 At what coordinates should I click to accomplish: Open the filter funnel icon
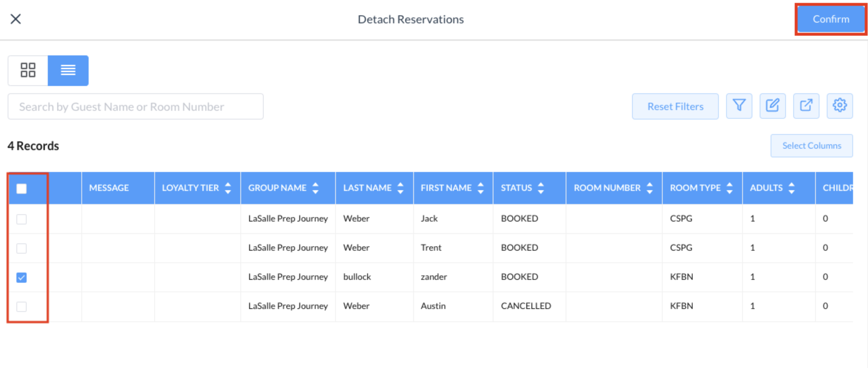coord(739,106)
